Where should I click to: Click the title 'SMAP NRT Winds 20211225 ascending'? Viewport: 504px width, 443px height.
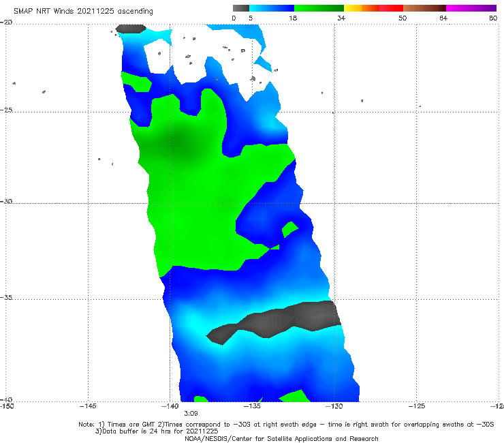point(83,11)
